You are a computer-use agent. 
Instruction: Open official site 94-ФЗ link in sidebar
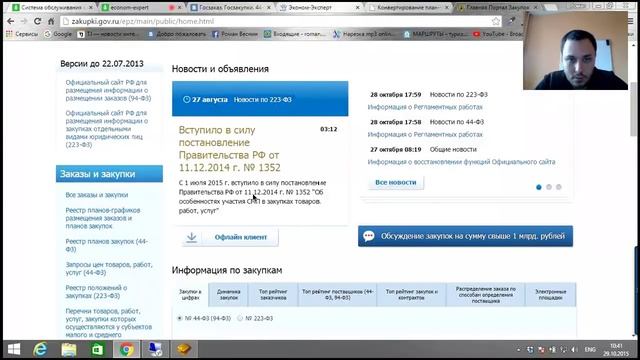(108, 90)
